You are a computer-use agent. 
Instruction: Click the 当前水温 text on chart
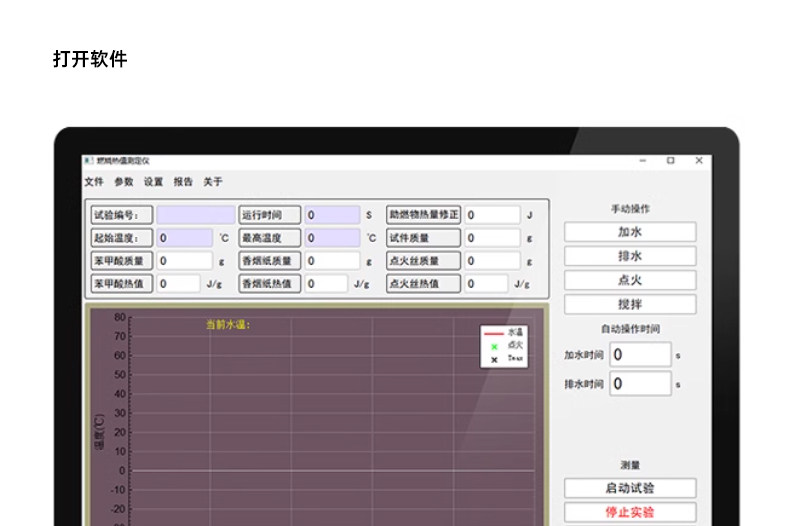[228, 324]
